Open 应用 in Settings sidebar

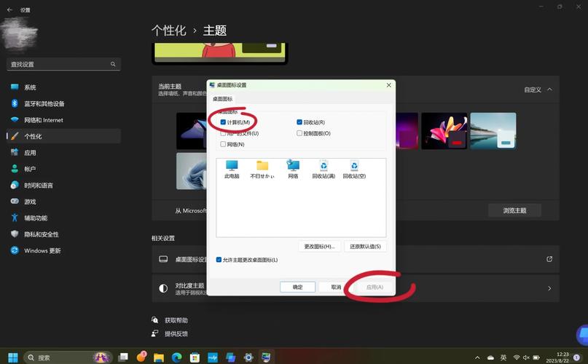coord(63,153)
